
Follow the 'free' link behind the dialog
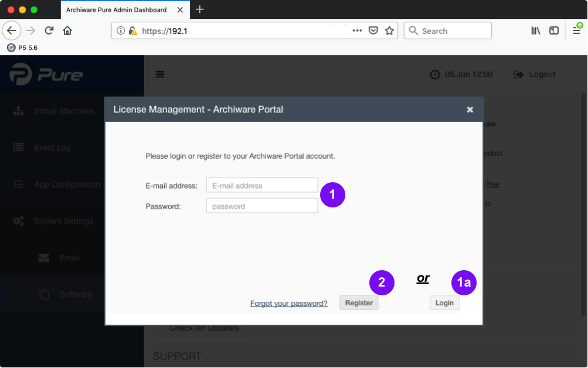[x=493, y=185]
